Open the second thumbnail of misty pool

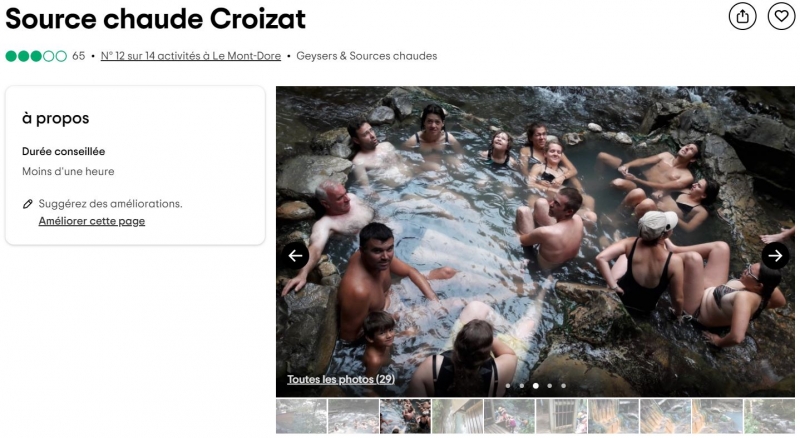click(354, 417)
